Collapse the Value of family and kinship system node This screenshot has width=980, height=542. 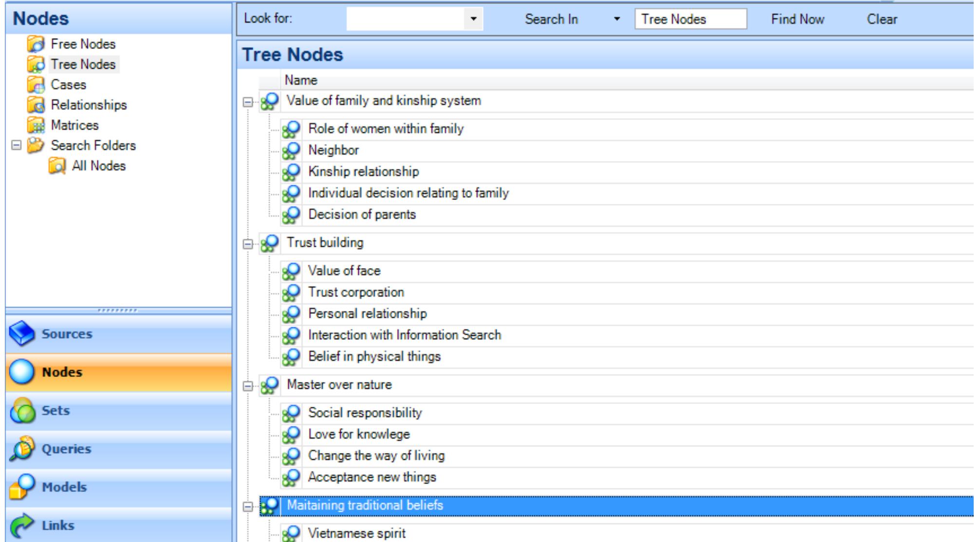pyautogui.click(x=247, y=101)
